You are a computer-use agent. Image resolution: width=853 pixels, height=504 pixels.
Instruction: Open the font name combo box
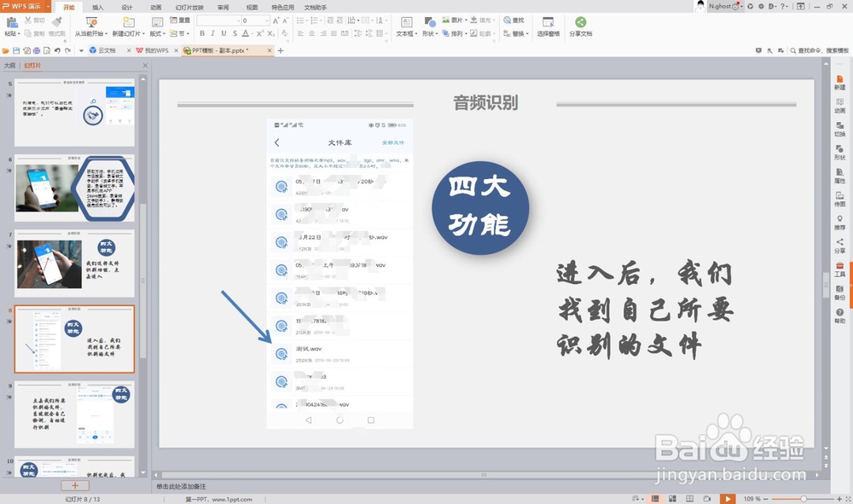pyautogui.click(x=218, y=20)
